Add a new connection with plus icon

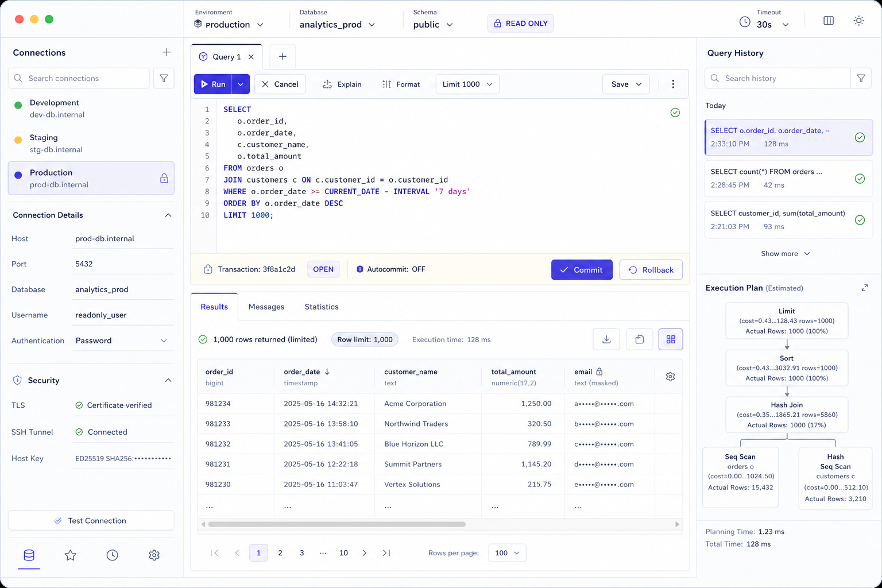tap(167, 52)
